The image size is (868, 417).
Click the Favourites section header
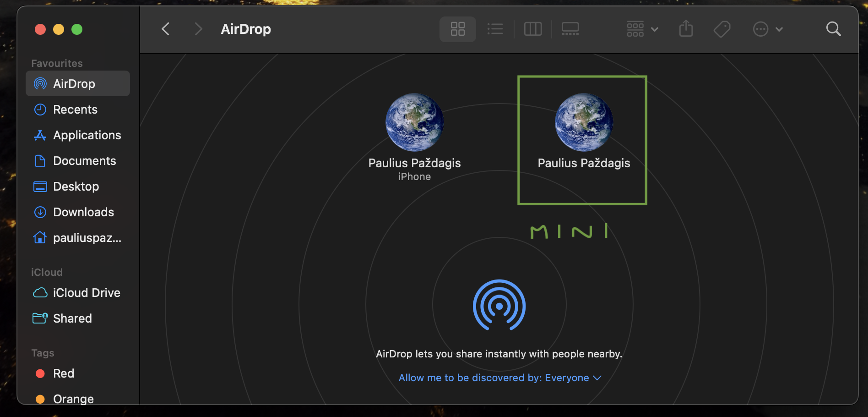tap(57, 63)
